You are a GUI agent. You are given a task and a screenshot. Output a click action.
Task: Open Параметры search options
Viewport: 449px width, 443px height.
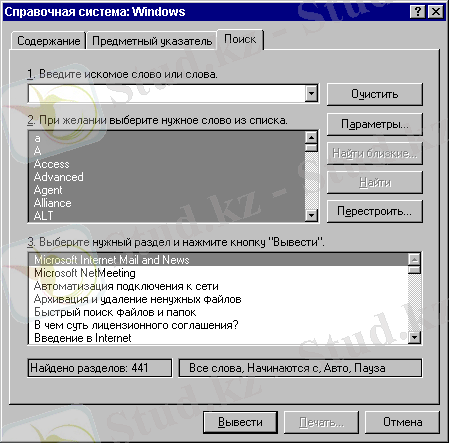[x=375, y=124]
